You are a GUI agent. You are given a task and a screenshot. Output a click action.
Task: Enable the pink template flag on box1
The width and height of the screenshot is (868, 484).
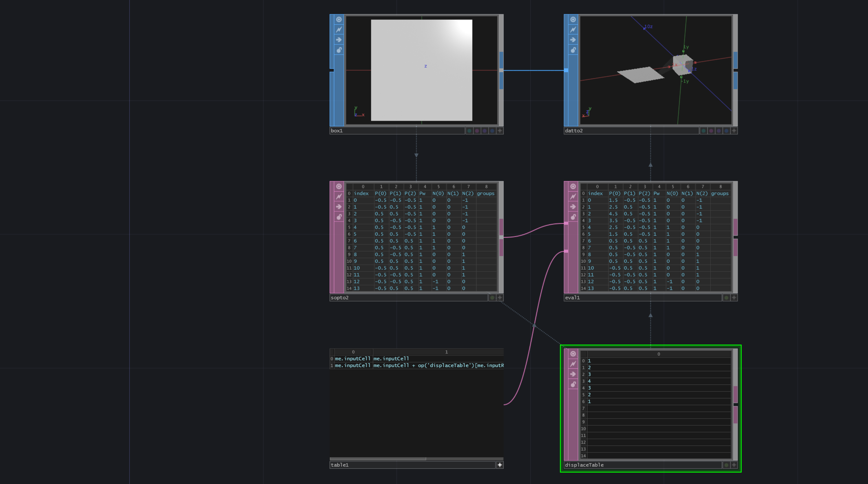(x=477, y=131)
